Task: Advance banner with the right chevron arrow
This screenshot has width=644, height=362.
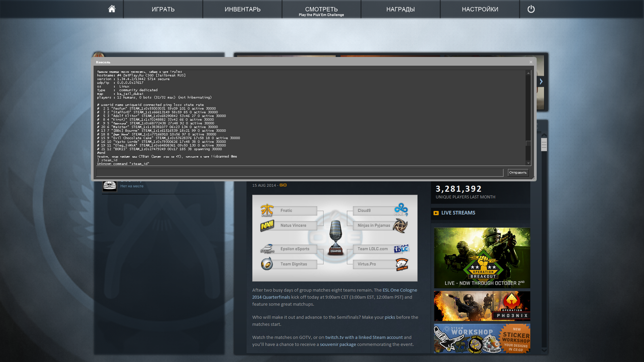Action: [x=541, y=81]
